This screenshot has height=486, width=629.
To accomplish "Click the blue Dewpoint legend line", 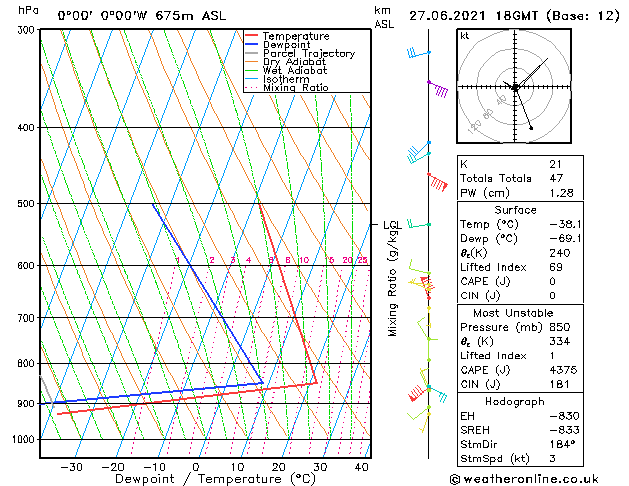I will (252, 45).
